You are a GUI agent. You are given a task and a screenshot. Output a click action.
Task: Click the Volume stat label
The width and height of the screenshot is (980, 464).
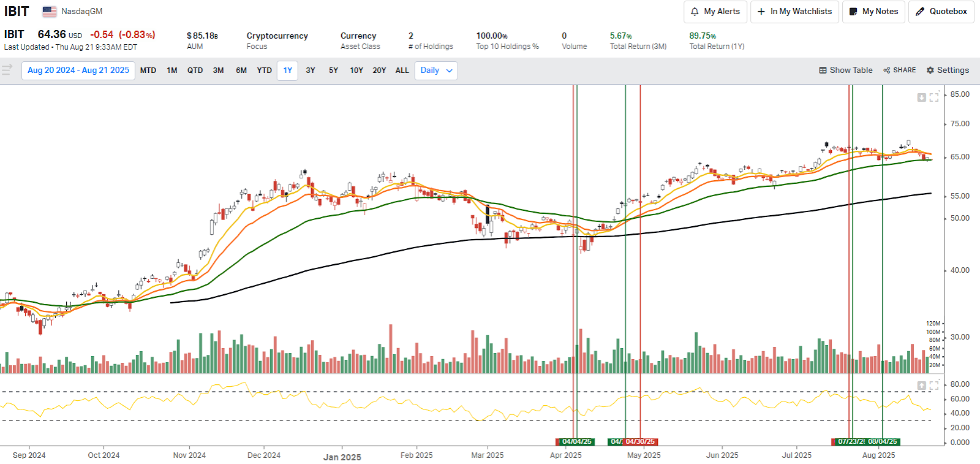(575, 47)
